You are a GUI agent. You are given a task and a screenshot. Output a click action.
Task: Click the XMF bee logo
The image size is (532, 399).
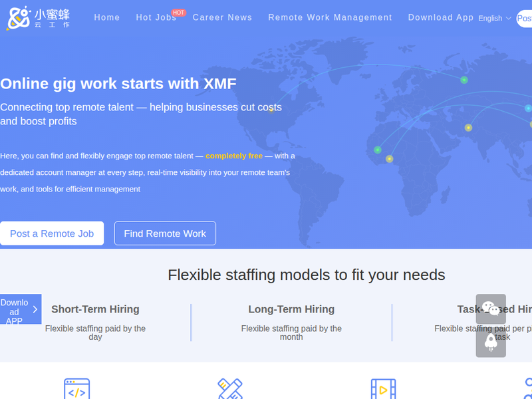click(38, 18)
